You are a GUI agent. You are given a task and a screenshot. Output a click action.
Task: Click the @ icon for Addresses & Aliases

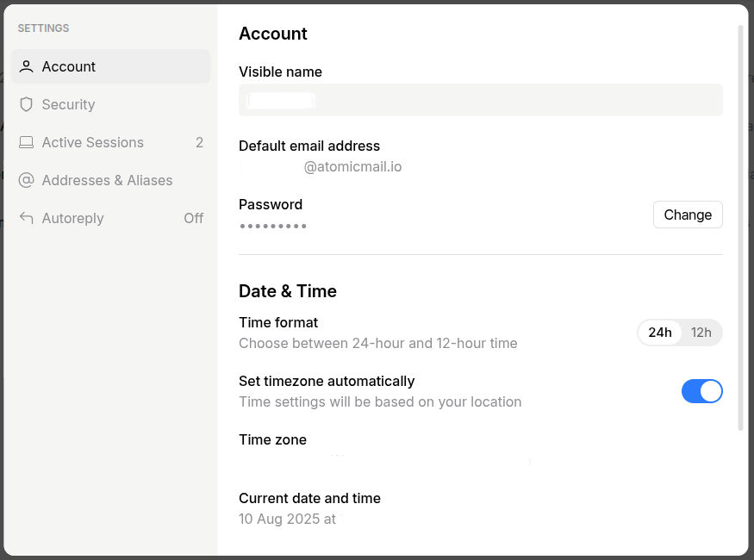(26, 180)
